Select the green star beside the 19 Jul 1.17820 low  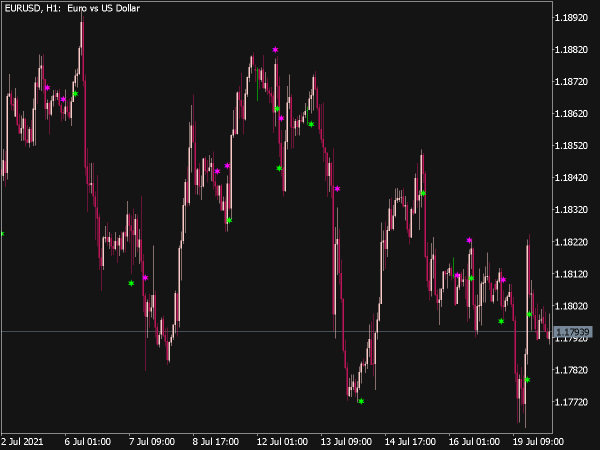pos(527,380)
